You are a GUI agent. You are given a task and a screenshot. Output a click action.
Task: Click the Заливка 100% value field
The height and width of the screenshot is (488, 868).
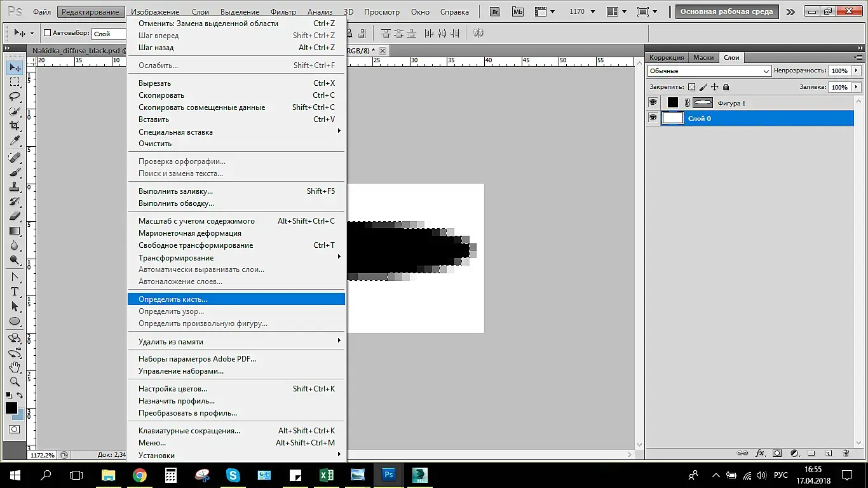[x=839, y=87]
